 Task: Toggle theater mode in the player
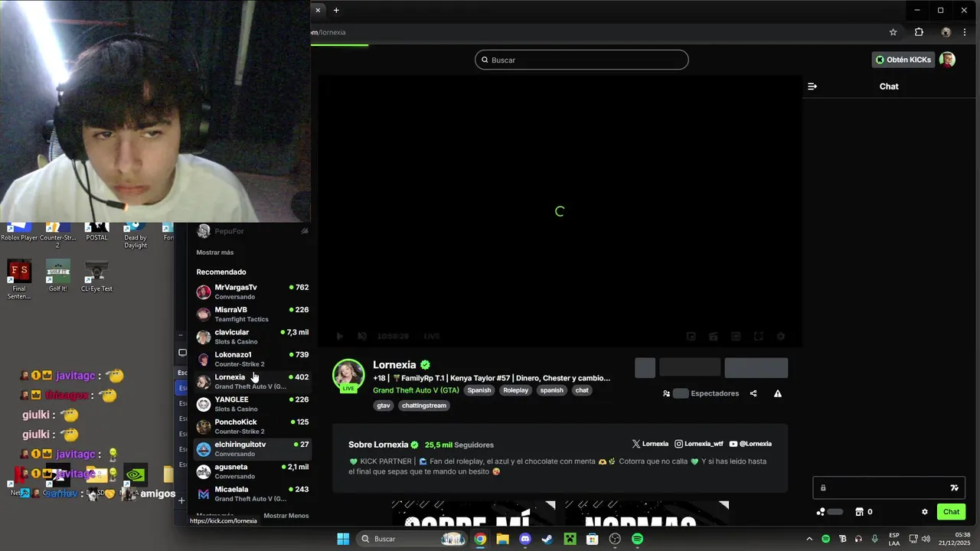click(736, 336)
